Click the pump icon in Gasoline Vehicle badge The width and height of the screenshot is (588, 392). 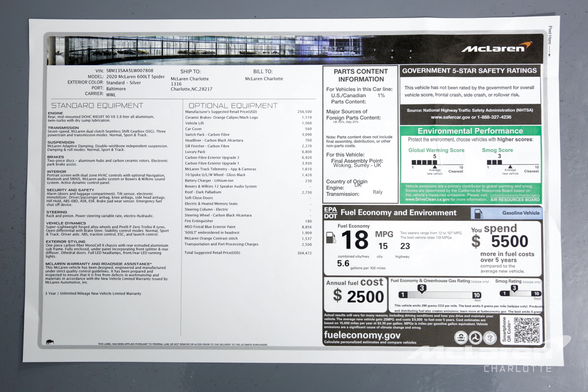(479, 213)
